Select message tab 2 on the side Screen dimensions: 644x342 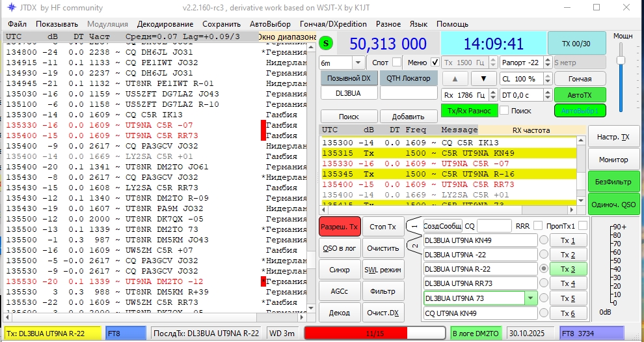tap(414, 246)
